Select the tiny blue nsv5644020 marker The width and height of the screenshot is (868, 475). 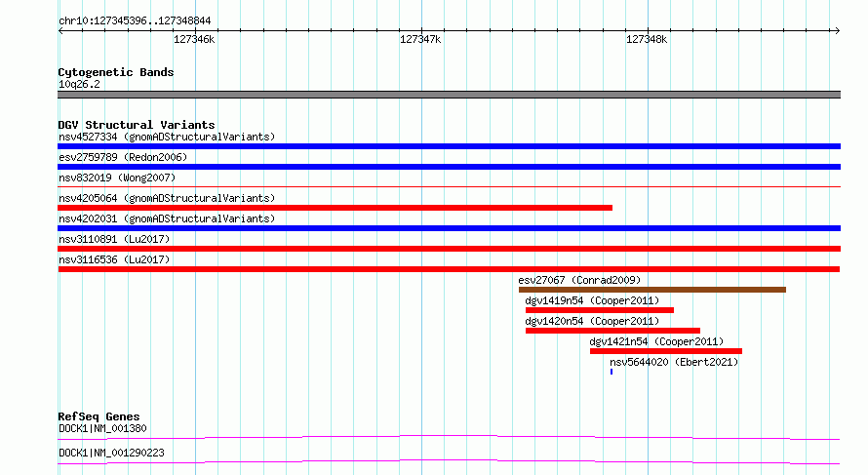(612, 372)
